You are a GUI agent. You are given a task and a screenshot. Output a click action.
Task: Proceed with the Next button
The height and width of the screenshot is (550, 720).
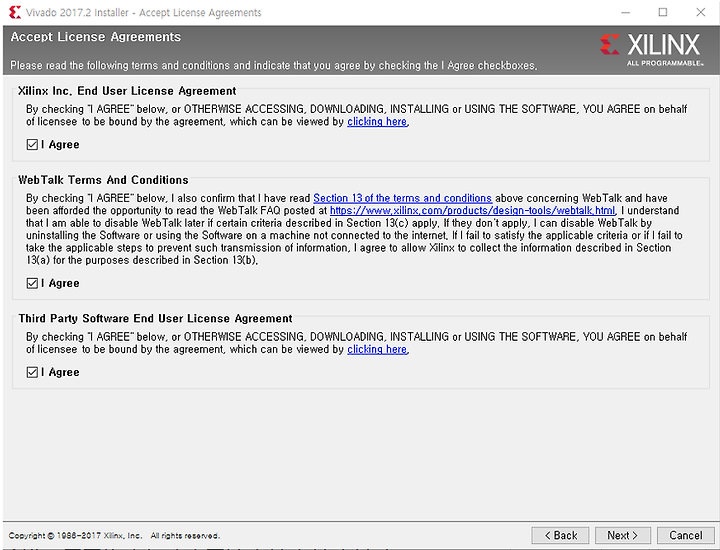[623, 535]
